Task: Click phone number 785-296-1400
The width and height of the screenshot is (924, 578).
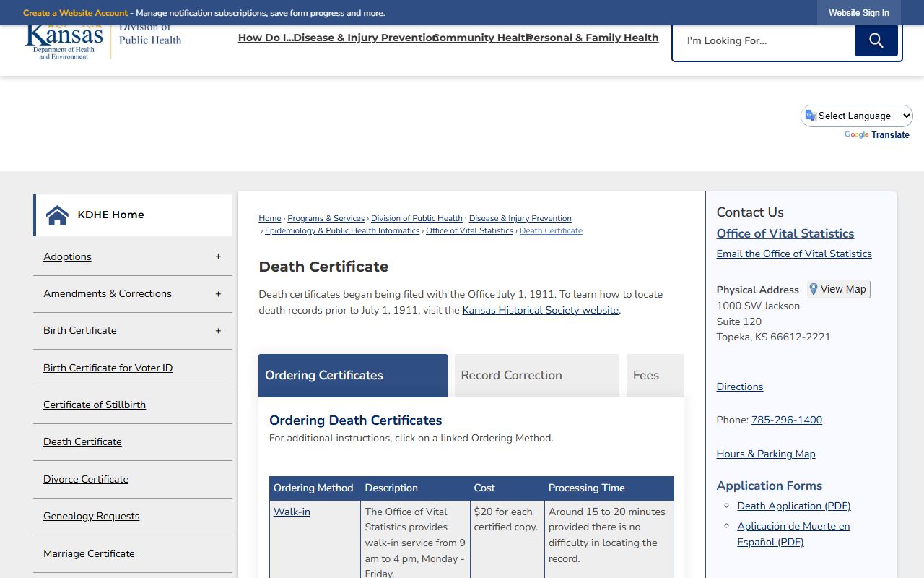Action: pos(786,420)
